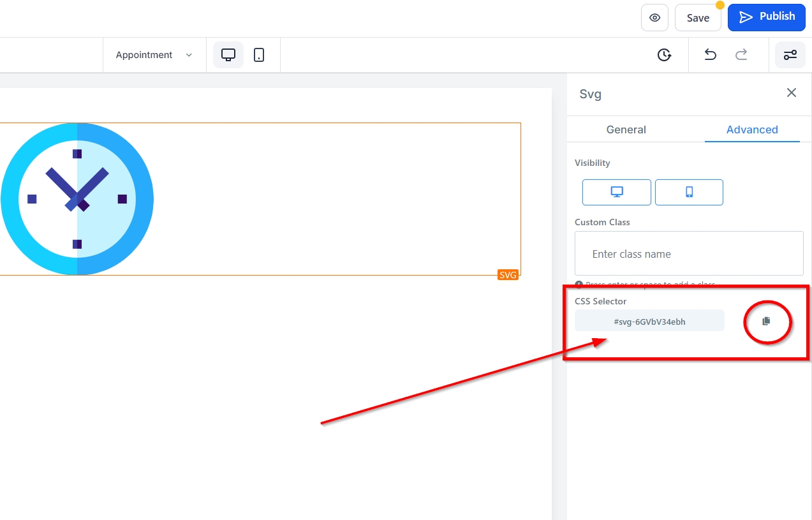The image size is (812, 520).
Task: Click the orange SVG element label
Action: (508, 275)
